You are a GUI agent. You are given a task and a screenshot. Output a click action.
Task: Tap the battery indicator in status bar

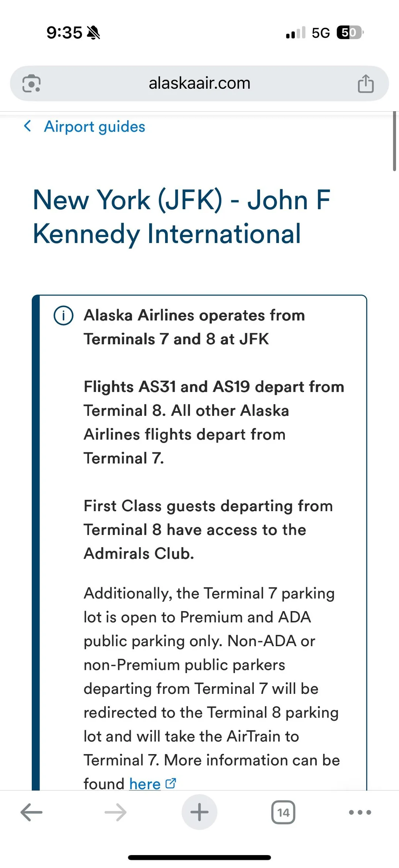[350, 33]
